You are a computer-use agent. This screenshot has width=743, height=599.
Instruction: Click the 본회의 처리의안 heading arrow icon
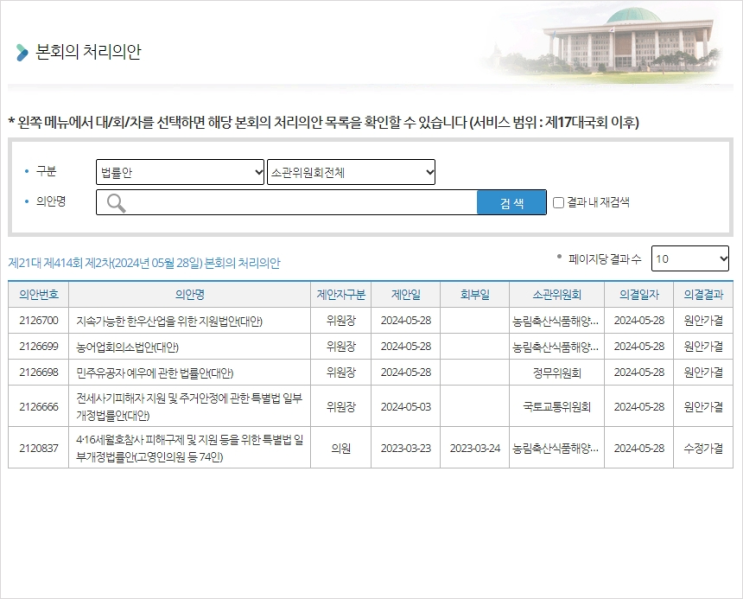22,53
